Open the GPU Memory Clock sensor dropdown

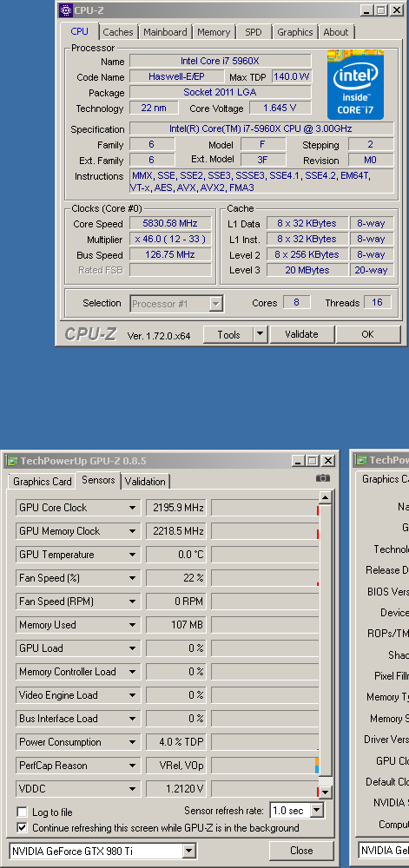pos(132,531)
